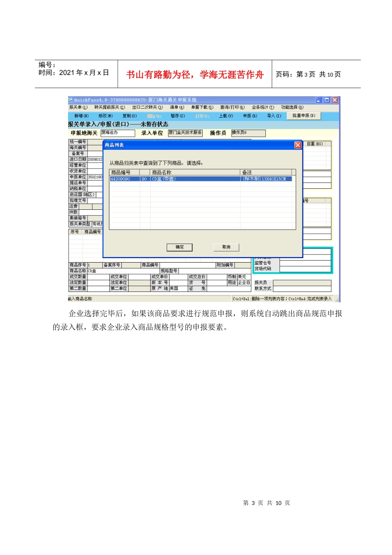
Task: Click the 暂存(S) toolbar button
Action: coord(178,116)
